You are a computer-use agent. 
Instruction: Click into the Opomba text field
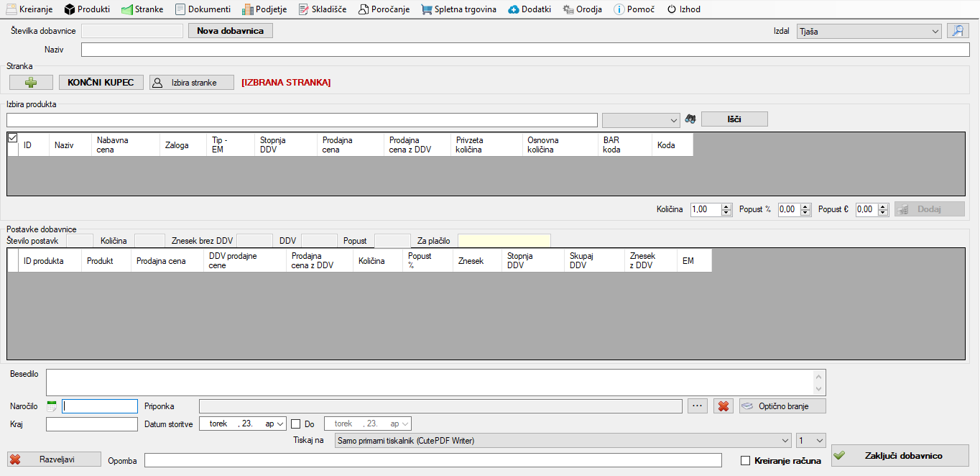click(433, 460)
